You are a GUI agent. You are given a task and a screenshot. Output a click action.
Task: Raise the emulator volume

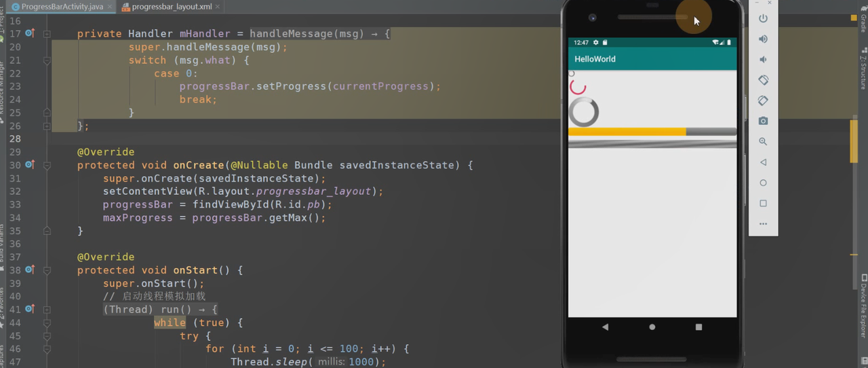click(x=763, y=39)
